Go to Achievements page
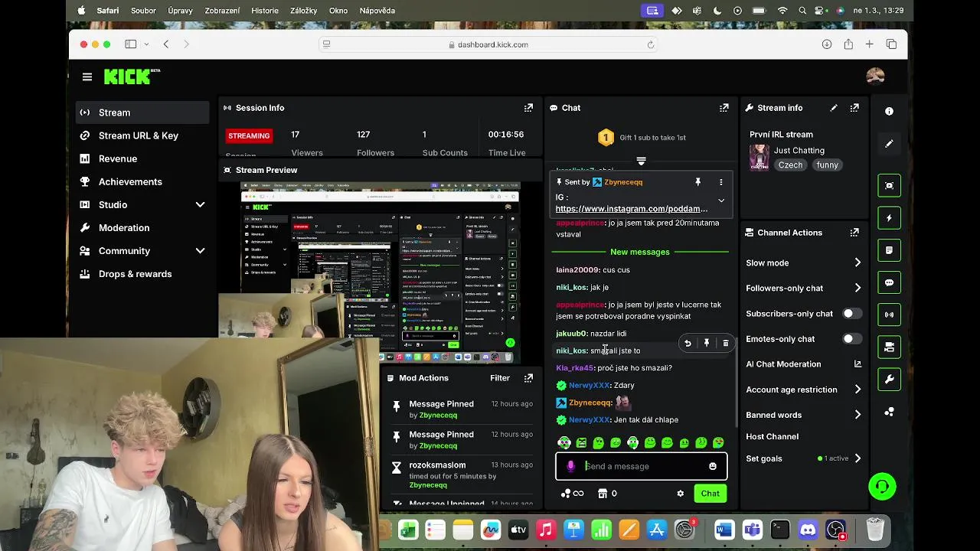Screen dimensions: 980x551 point(142,181)
